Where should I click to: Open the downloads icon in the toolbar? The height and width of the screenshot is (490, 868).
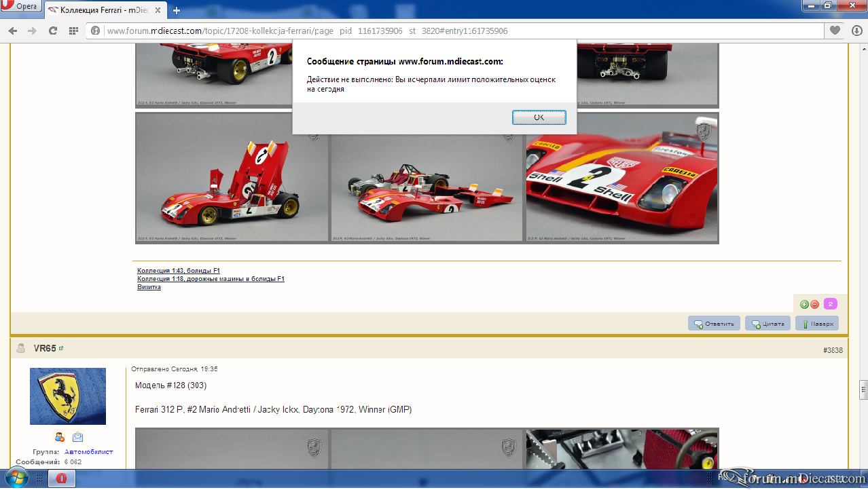[x=856, y=31]
